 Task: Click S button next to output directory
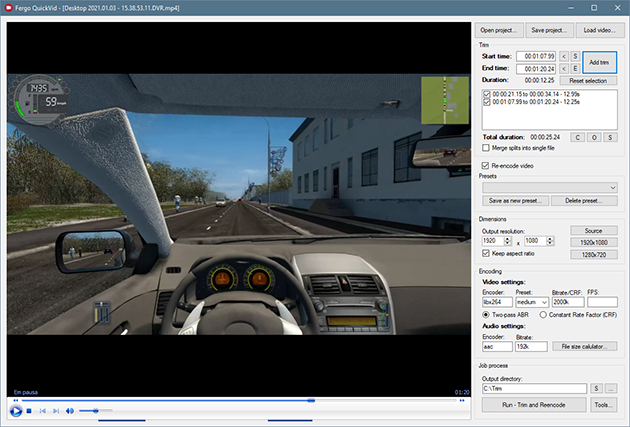(596, 388)
